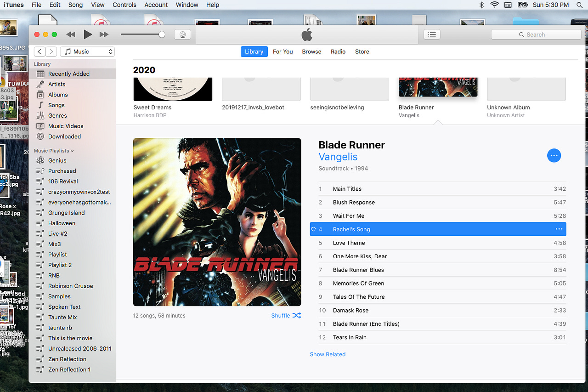Open the Song menu
The height and width of the screenshot is (392, 588).
75,5
